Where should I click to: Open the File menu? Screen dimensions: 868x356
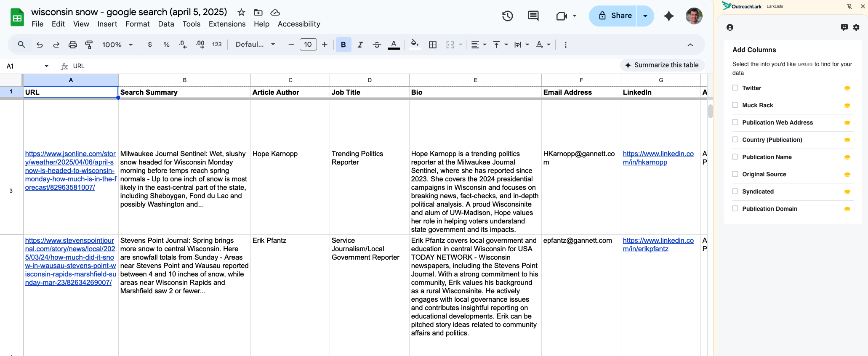[x=37, y=24]
